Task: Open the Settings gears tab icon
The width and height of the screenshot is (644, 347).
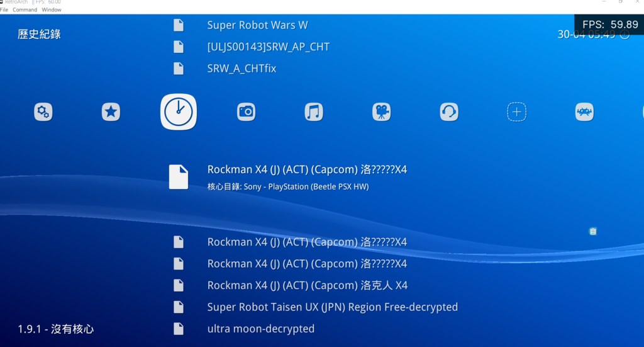Action: 43,112
